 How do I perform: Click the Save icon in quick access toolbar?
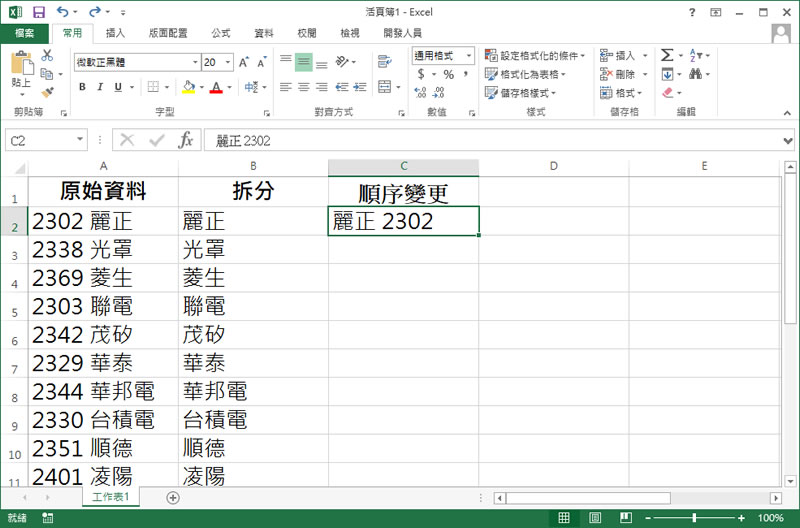pyautogui.click(x=39, y=12)
